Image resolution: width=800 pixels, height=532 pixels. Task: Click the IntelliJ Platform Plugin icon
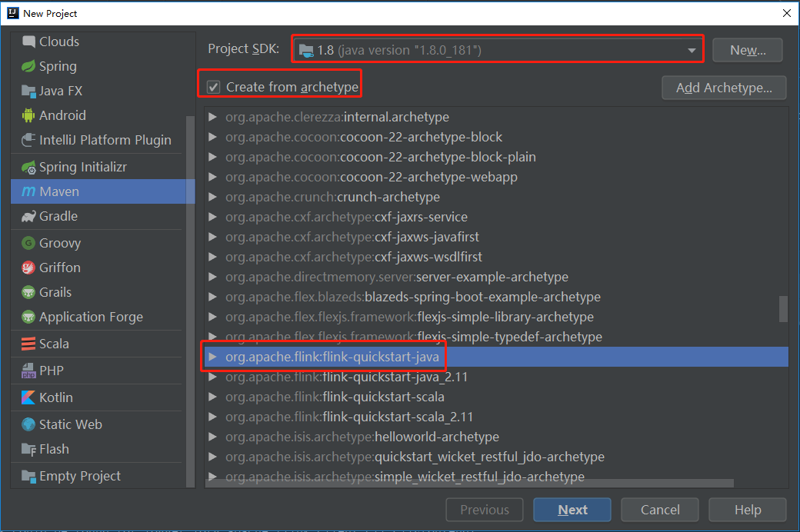(x=28, y=140)
